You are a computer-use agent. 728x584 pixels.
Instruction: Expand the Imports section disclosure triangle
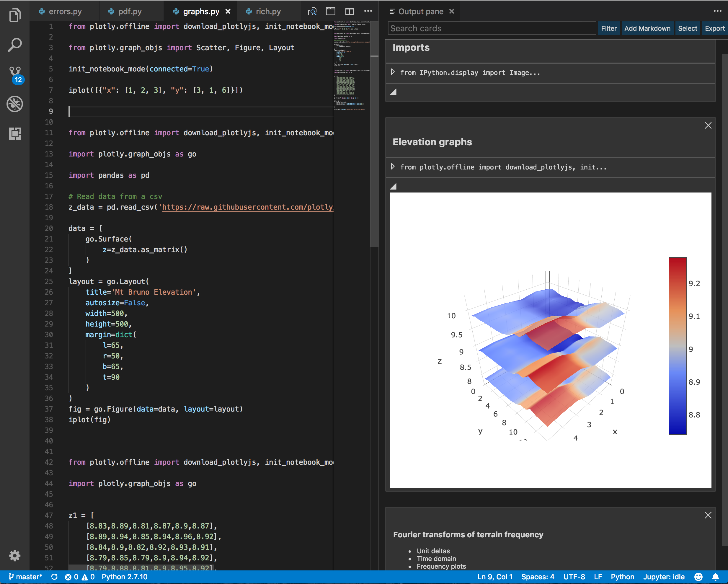(394, 72)
